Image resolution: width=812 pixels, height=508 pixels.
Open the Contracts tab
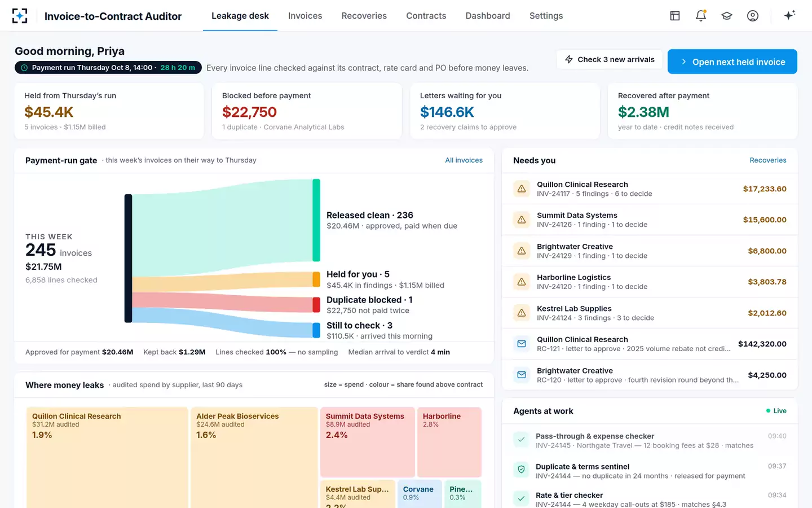(426, 16)
